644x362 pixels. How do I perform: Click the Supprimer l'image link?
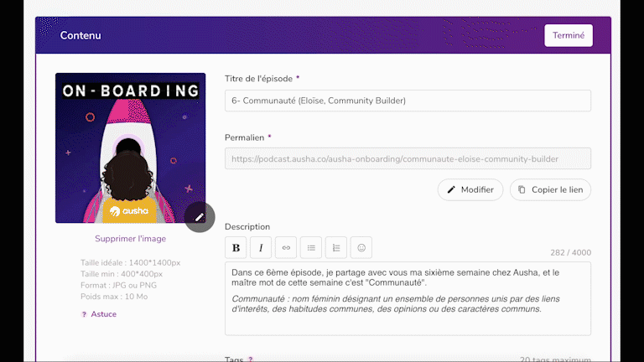pos(130,239)
